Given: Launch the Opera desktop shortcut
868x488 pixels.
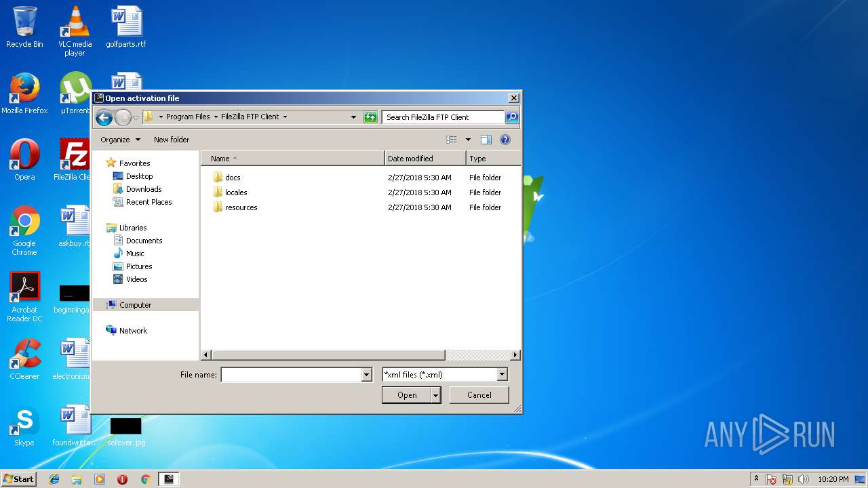Looking at the screenshot, I should click(x=24, y=160).
